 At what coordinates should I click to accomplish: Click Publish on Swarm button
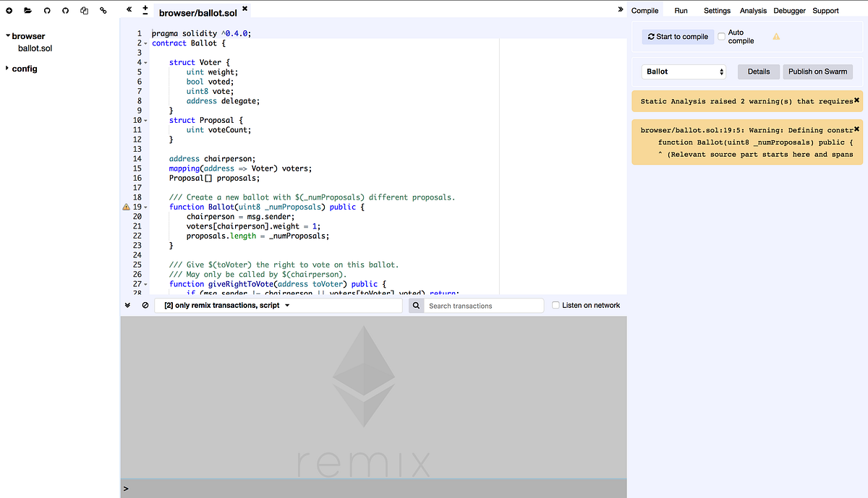[x=817, y=72]
